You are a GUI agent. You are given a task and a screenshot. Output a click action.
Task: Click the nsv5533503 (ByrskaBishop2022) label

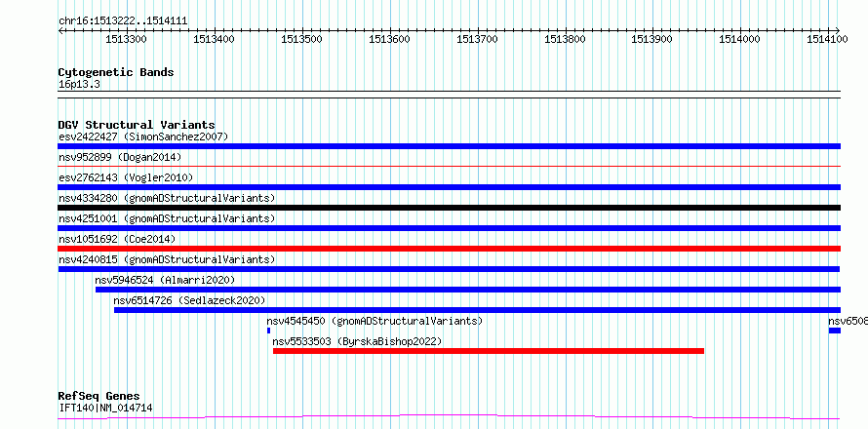coord(358,341)
